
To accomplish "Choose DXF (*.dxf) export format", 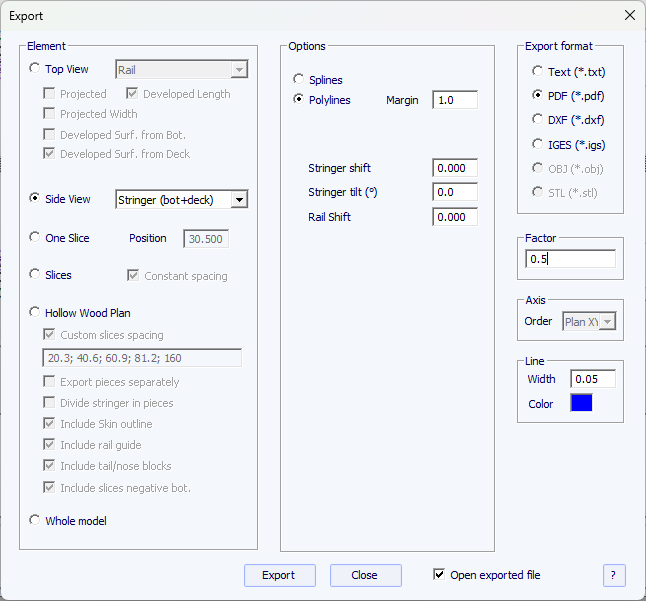I will [538, 120].
